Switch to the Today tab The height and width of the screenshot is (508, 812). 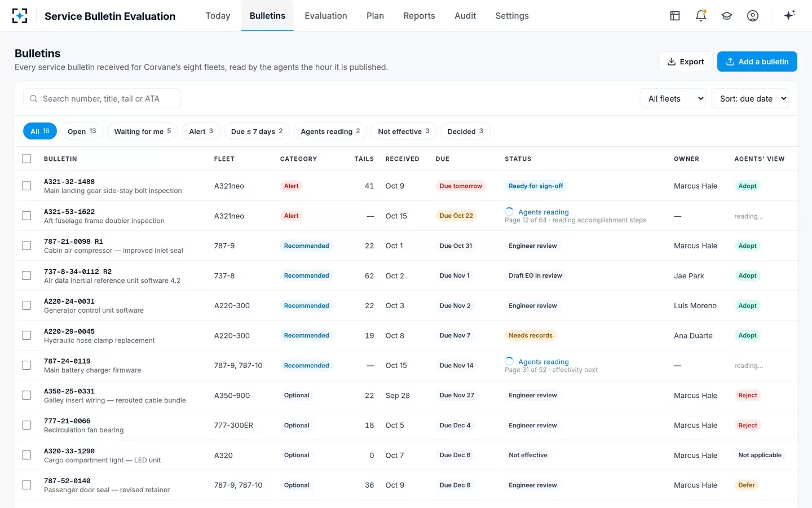click(x=218, y=16)
